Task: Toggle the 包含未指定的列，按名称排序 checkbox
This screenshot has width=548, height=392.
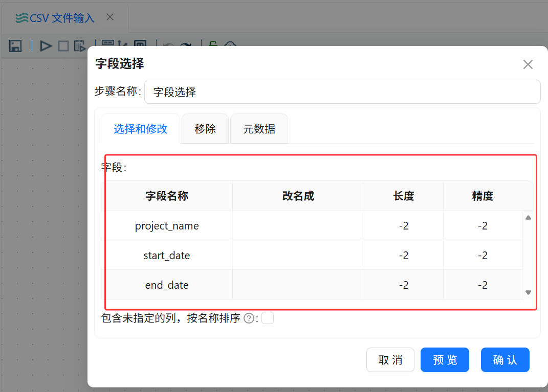Action: 268,318
